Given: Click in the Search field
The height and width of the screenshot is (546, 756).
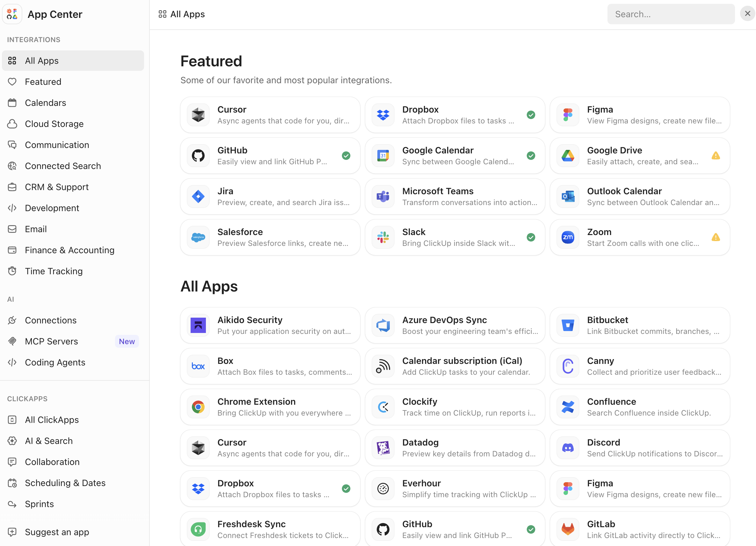Looking at the screenshot, I should coord(671,14).
